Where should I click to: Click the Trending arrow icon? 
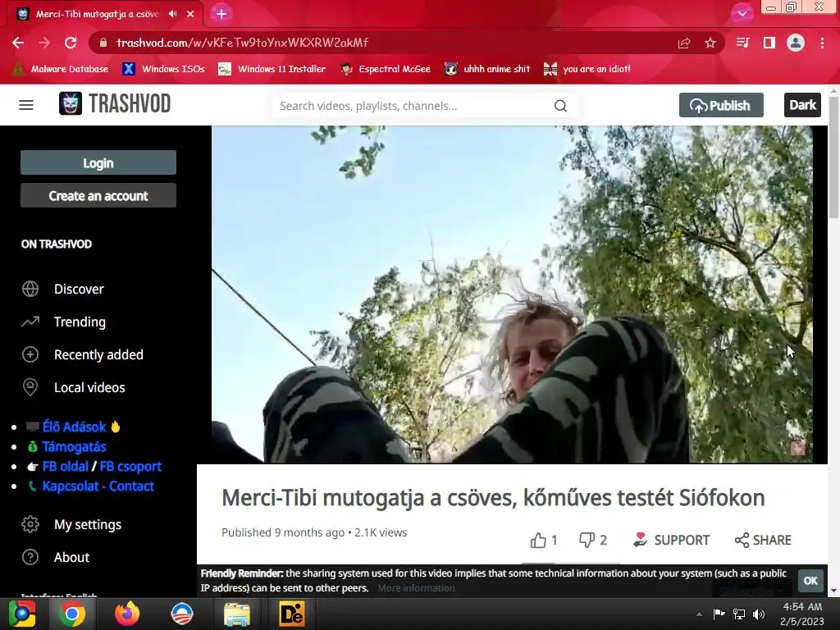point(30,322)
